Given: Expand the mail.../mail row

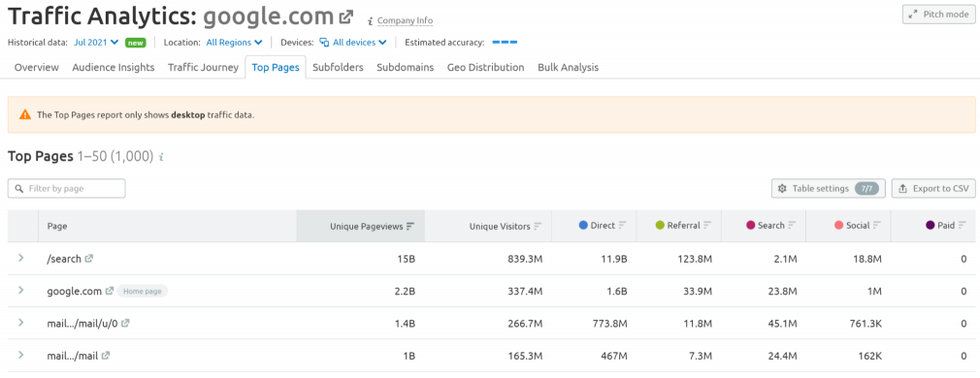Looking at the screenshot, I should pos(20,355).
